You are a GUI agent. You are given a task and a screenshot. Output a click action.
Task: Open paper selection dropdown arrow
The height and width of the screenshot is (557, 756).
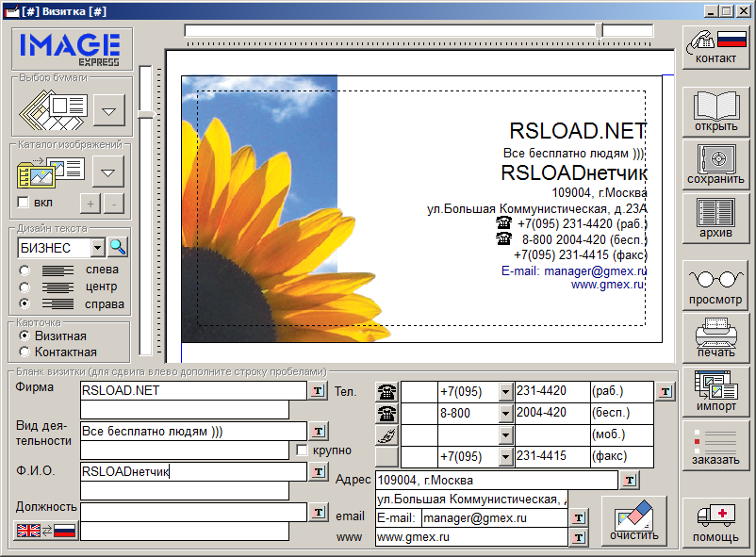(x=109, y=111)
